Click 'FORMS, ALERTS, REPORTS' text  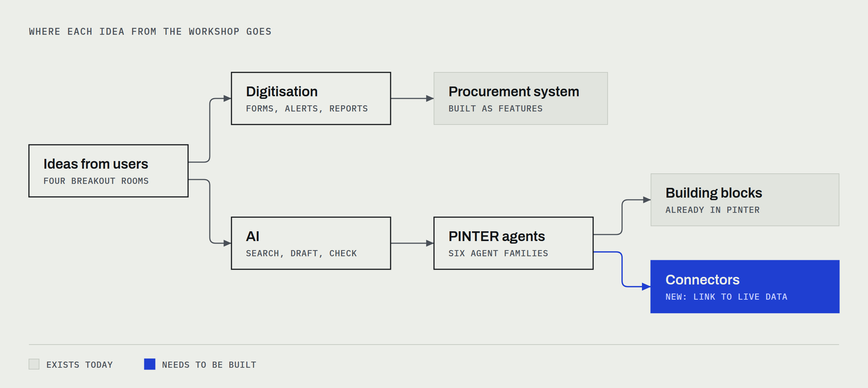pos(307,109)
